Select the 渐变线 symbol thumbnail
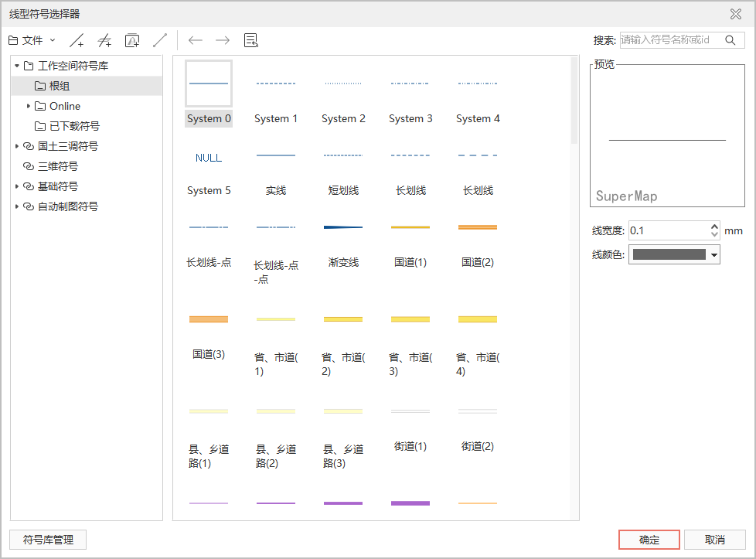The image size is (756, 559). point(343,227)
